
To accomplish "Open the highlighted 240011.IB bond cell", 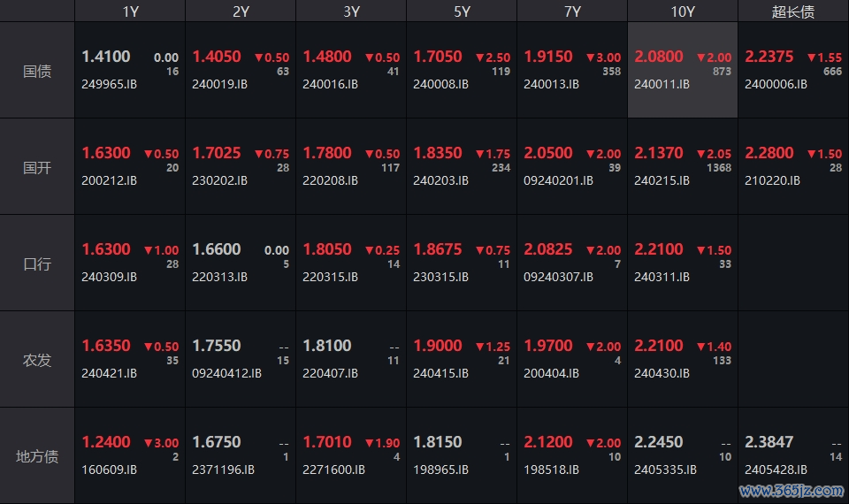I will pyautogui.click(x=683, y=70).
